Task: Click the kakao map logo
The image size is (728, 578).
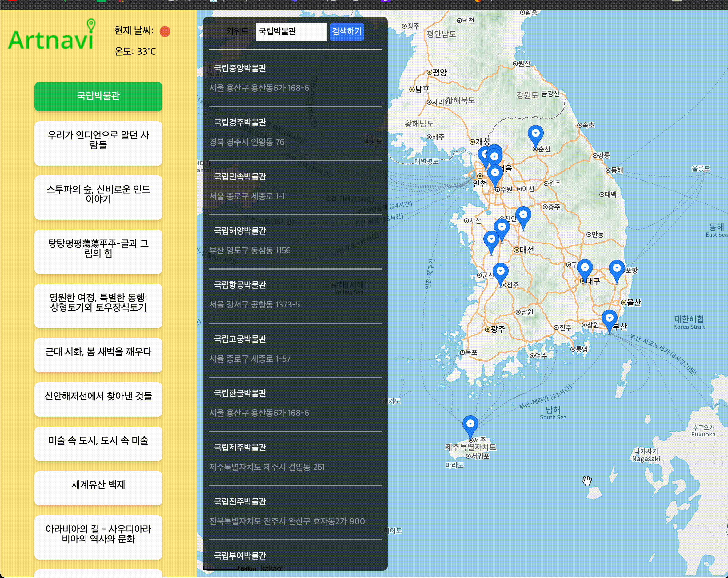Action: point(271,568)
